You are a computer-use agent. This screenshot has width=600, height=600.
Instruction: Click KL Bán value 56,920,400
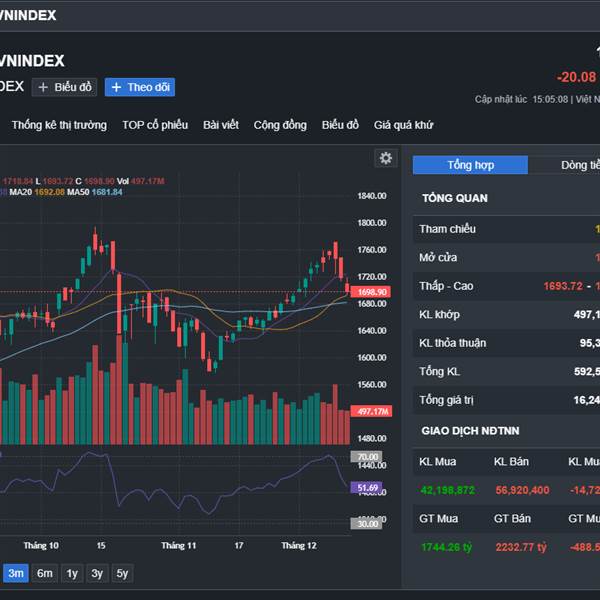click(522, 490)
